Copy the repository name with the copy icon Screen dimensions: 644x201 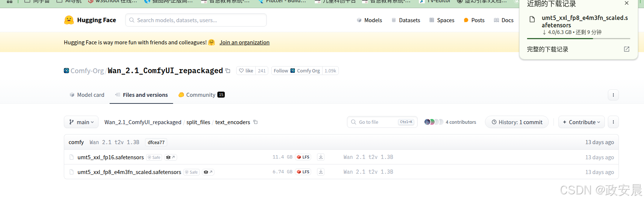[x=228, y=71]
